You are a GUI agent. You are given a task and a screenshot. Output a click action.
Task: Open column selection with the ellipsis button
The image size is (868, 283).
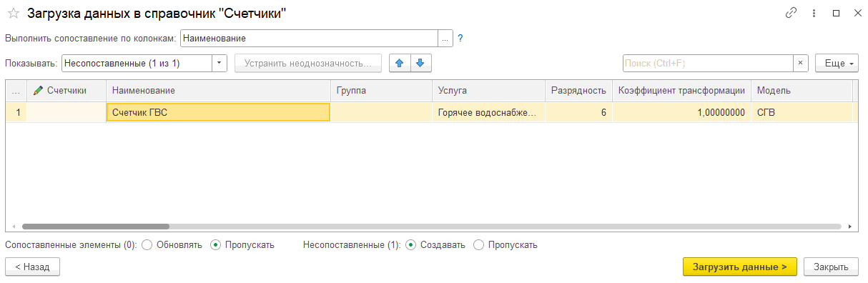pos(445,38)
